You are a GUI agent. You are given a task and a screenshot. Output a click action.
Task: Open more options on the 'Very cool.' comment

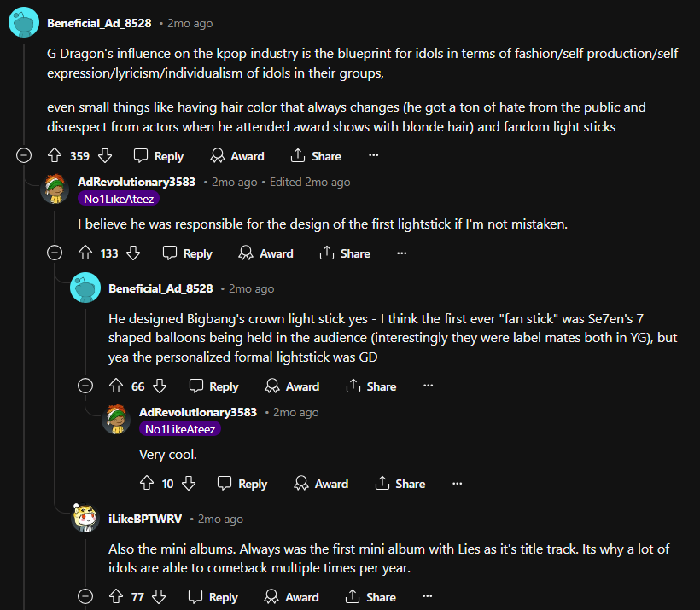coord(457,484)
